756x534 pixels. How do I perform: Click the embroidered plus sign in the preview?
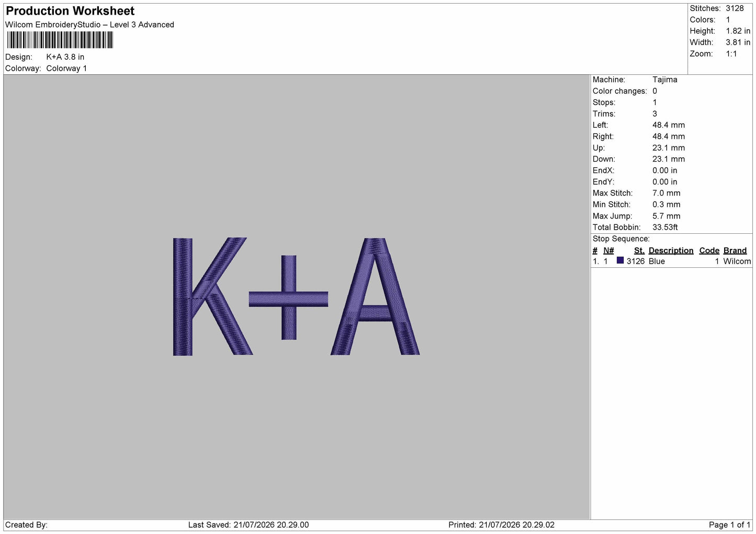(288, 298)
